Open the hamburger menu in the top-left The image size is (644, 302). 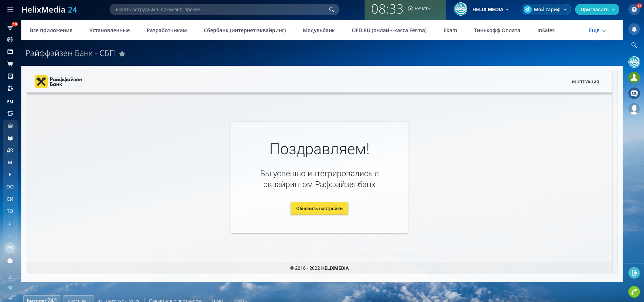(x=10, y=9)
